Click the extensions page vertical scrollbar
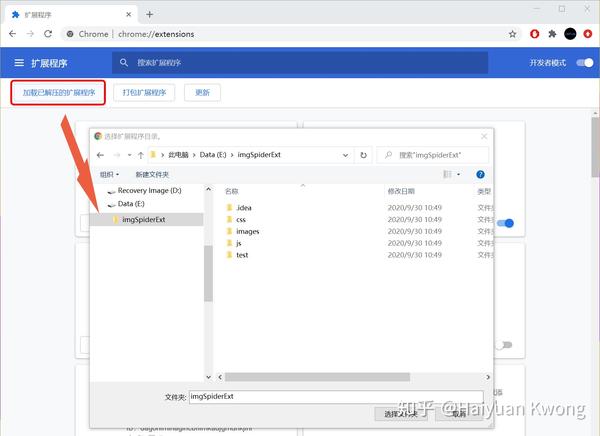The height and width of the screenshot is (436, 600). (595, 147)
